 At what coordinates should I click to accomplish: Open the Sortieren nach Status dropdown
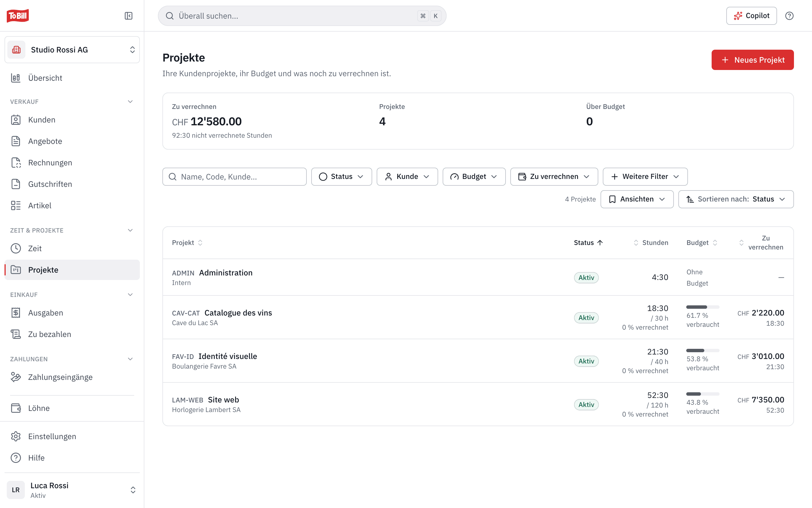point(736,199)
